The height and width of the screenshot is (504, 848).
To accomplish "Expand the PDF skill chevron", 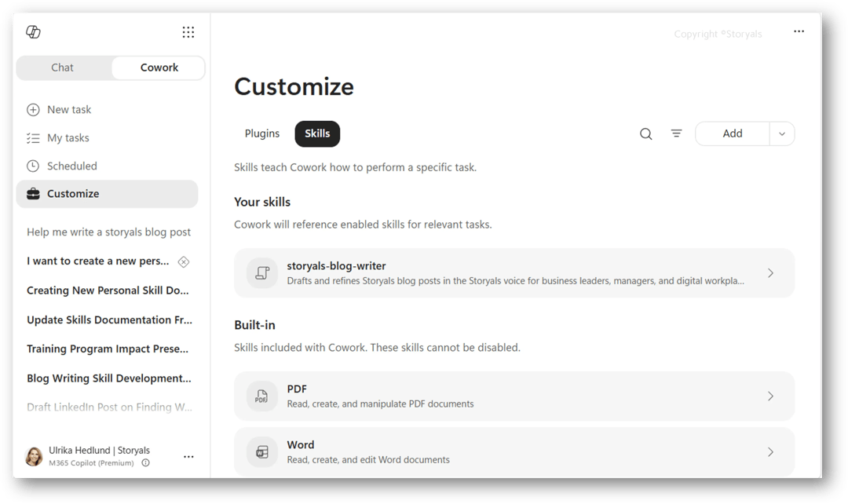I will tap(771, 396).
